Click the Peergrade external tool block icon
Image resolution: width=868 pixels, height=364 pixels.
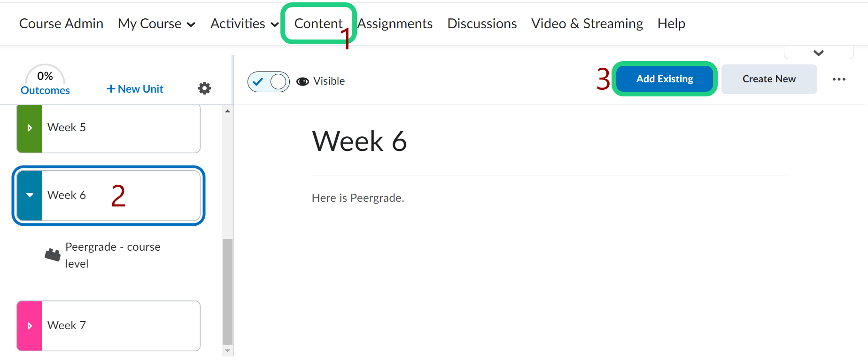point(53,255)
